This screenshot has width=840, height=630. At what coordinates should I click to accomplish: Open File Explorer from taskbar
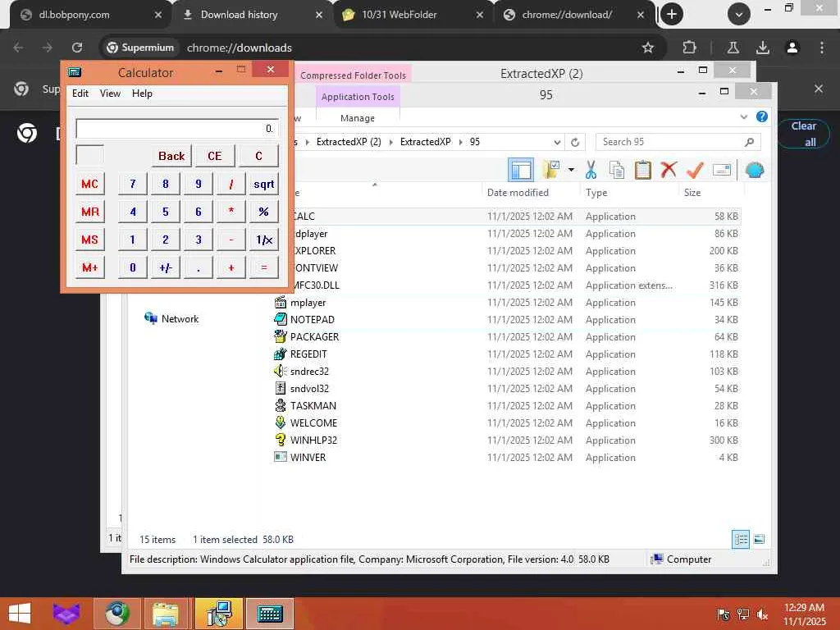tap(166, 614)
